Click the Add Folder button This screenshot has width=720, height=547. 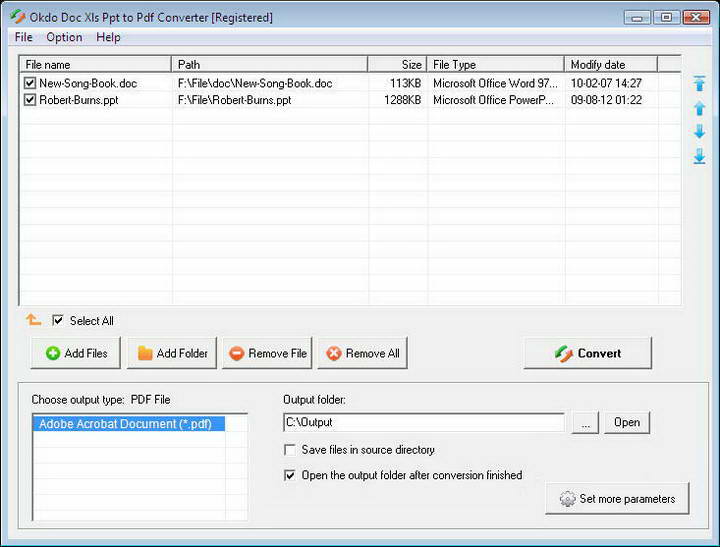point(172,353)
